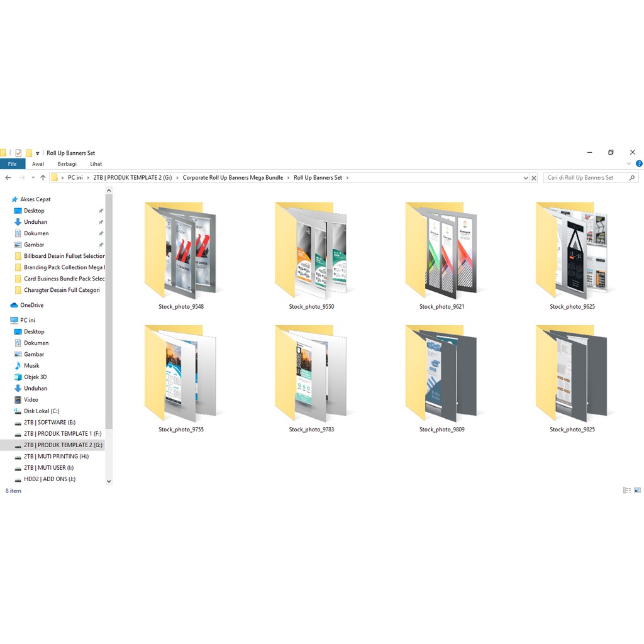Click the Back navigation arrow

pyautogui.click(x=8, y=178)
